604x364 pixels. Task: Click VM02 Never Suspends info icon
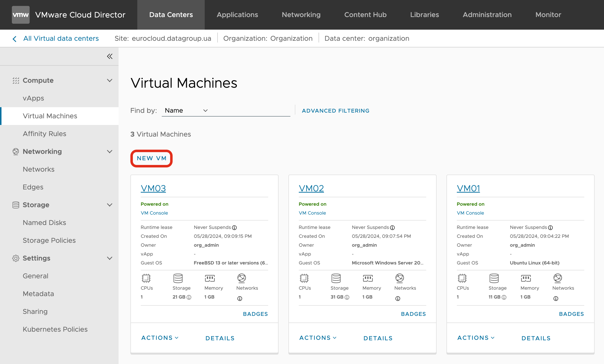(392, 228)
